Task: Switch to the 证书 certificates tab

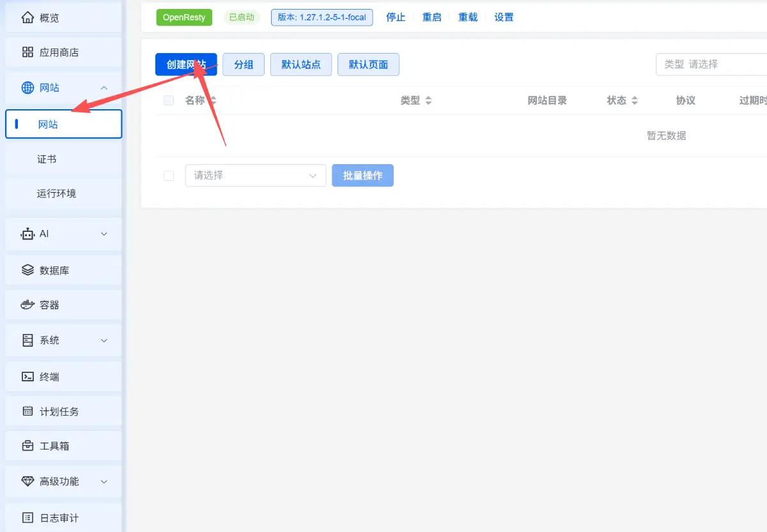Action: [x=47, y=158]
